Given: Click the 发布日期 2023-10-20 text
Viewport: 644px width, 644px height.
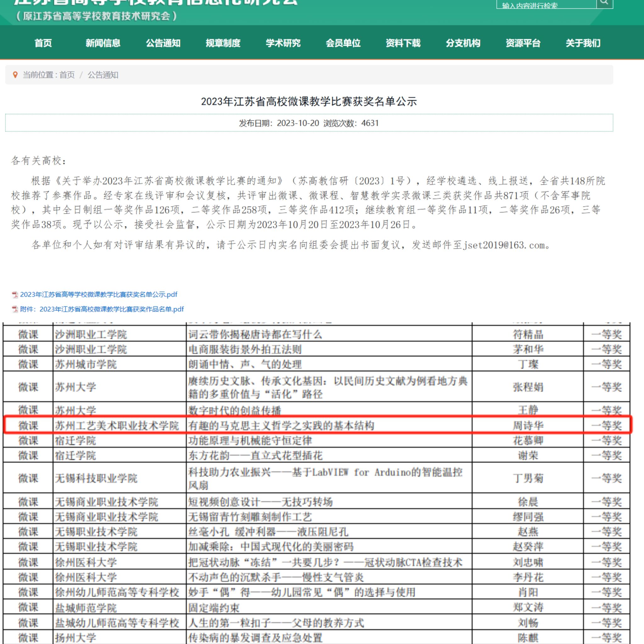Looking at the screenshot, I should 279,123.
